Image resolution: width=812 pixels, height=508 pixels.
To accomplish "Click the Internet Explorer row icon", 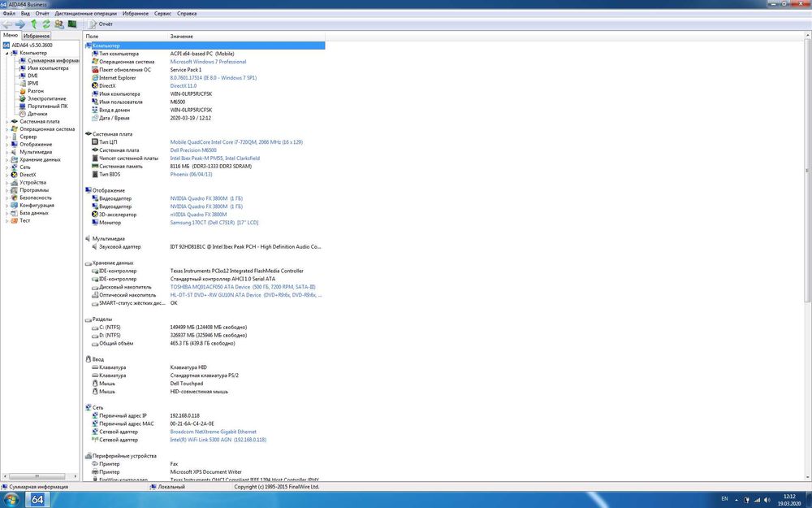I will 95,78.
